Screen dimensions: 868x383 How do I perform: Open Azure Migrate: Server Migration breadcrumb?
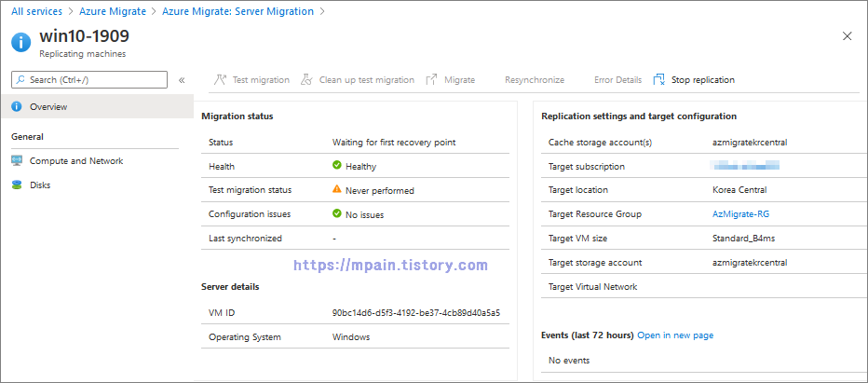(x=237, y=11)
